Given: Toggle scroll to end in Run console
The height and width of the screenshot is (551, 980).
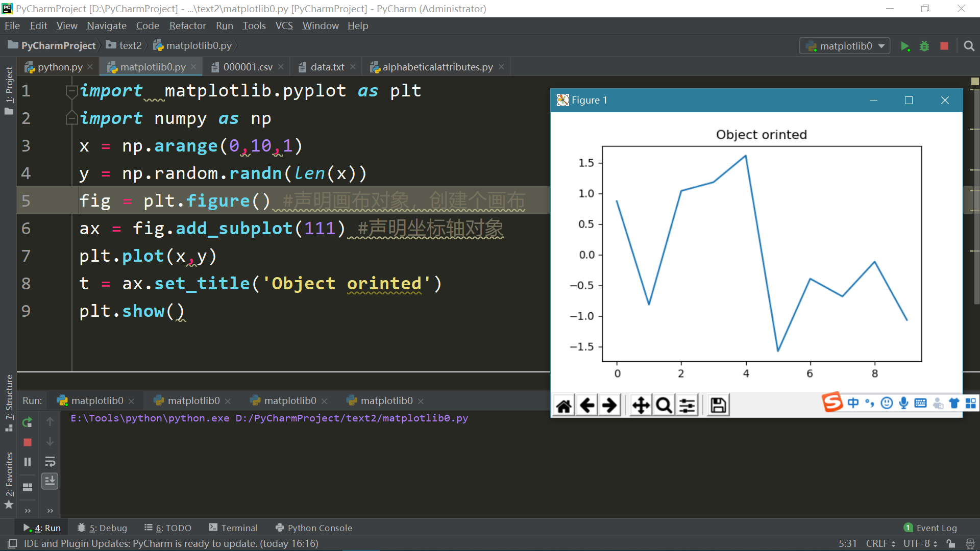Looking at the screenshot, I should [50, 481].
